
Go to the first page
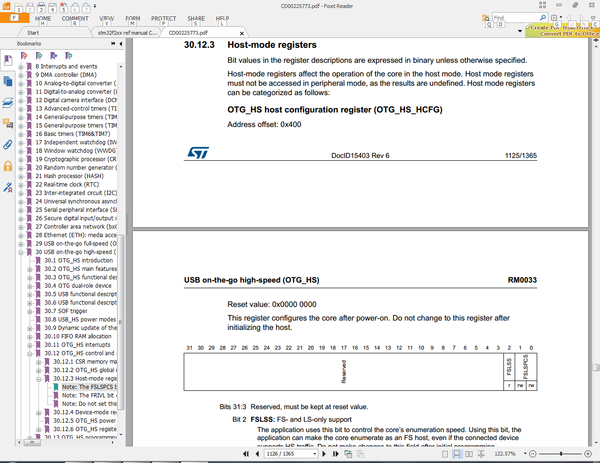[246, 454]
